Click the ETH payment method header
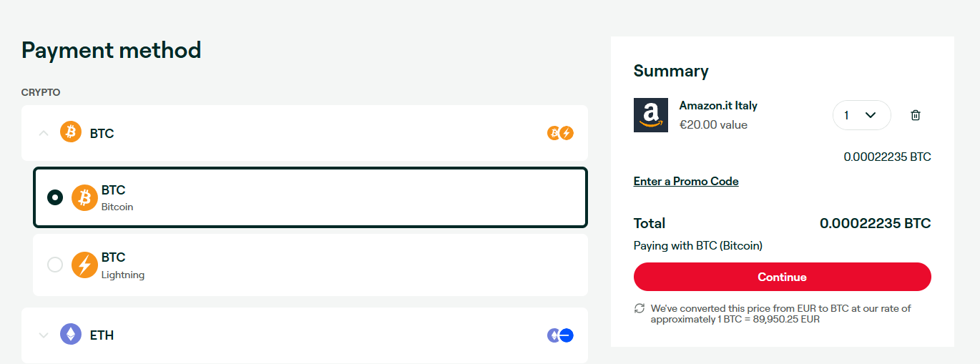 click(305, 335)
